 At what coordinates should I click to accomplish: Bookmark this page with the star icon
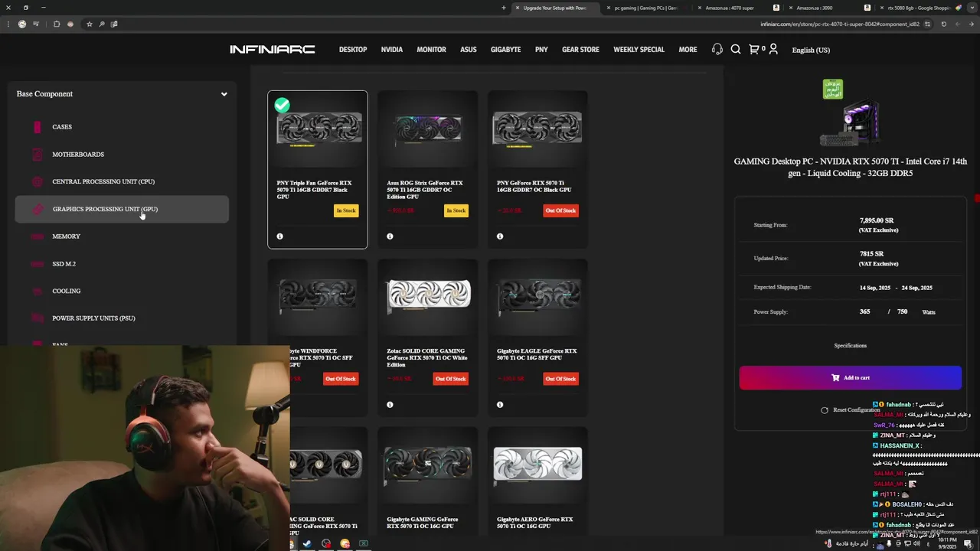click(90, 24)
